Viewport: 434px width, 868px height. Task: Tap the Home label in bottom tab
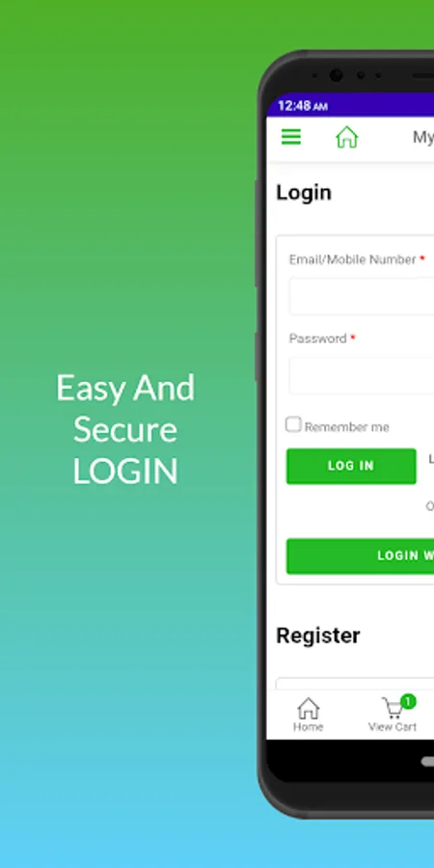[x=309, y=727]
